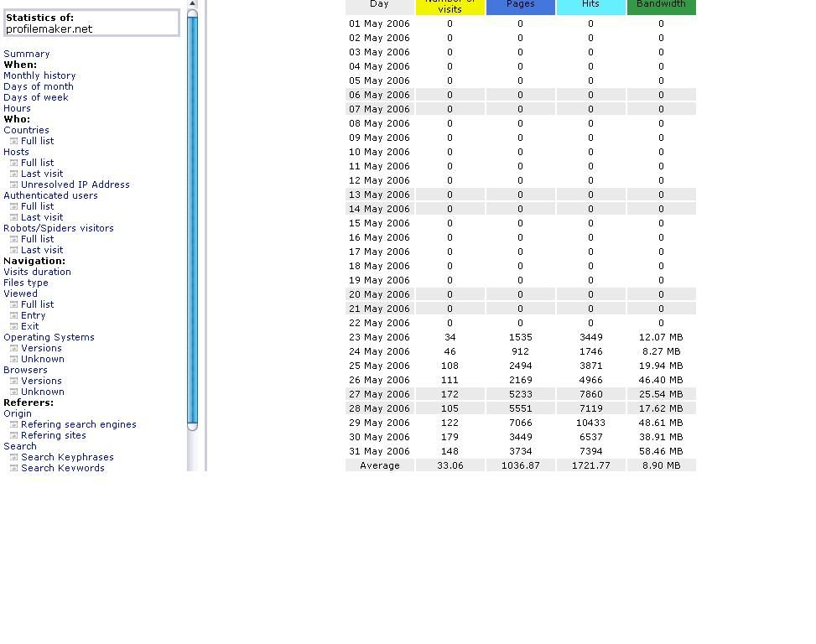Viewport: 816px width, 644px height.
Task: Click icon beside Authenticated users Full list
Action: 14,206
